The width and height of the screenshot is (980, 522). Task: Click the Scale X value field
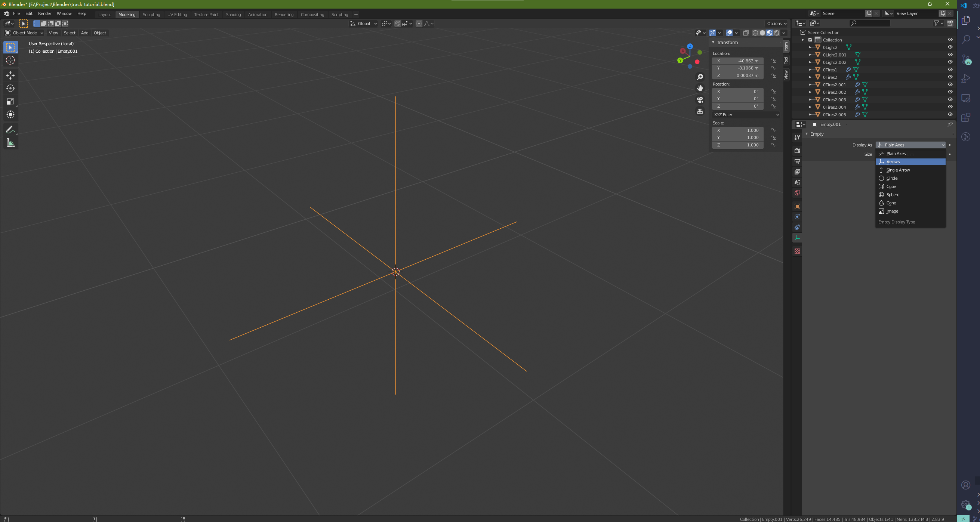[x=737, y=130]
